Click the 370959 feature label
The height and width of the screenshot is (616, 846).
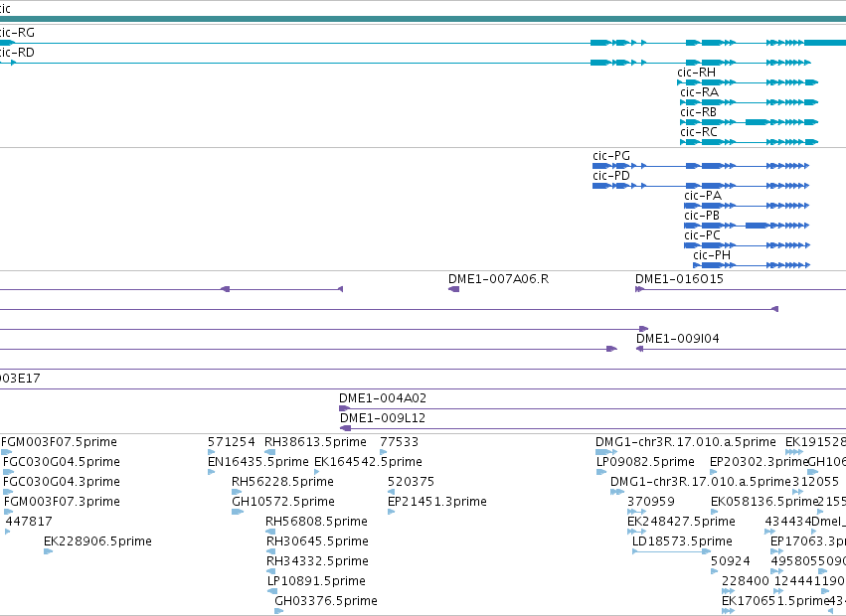[651, 502]
